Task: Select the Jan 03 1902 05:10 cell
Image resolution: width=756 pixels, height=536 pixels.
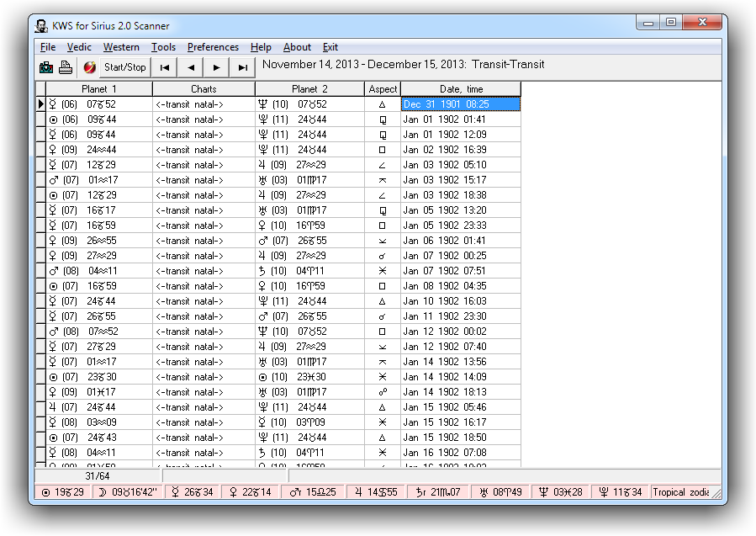Action: tap(461, 165)
